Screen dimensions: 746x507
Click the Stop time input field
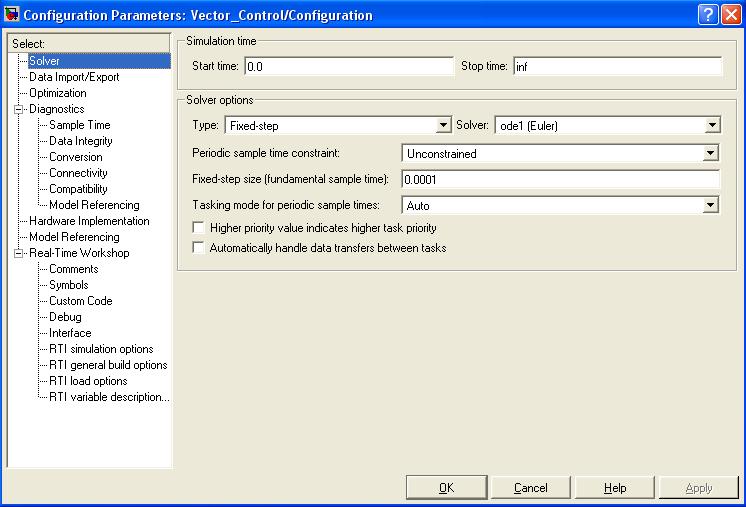point(618,67)
